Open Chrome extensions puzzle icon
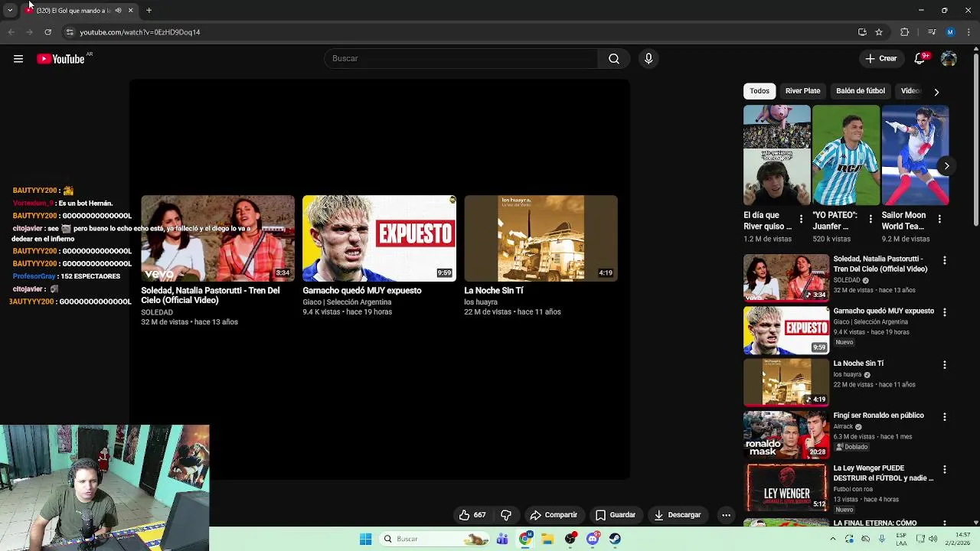This screenshot has width=980, height=551. (904, 32)
